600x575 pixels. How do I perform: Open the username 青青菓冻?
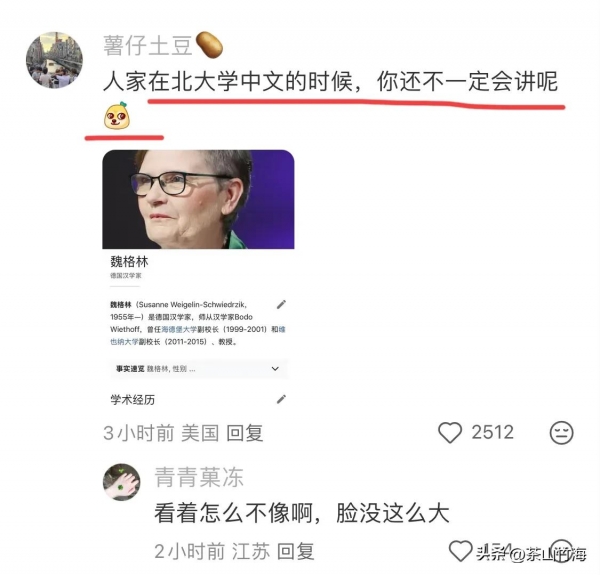[199, 477]
